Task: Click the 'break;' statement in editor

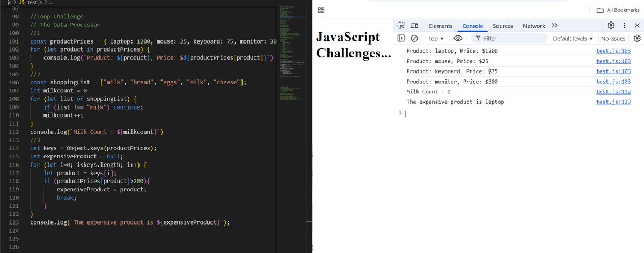Action: coord(67,197)
